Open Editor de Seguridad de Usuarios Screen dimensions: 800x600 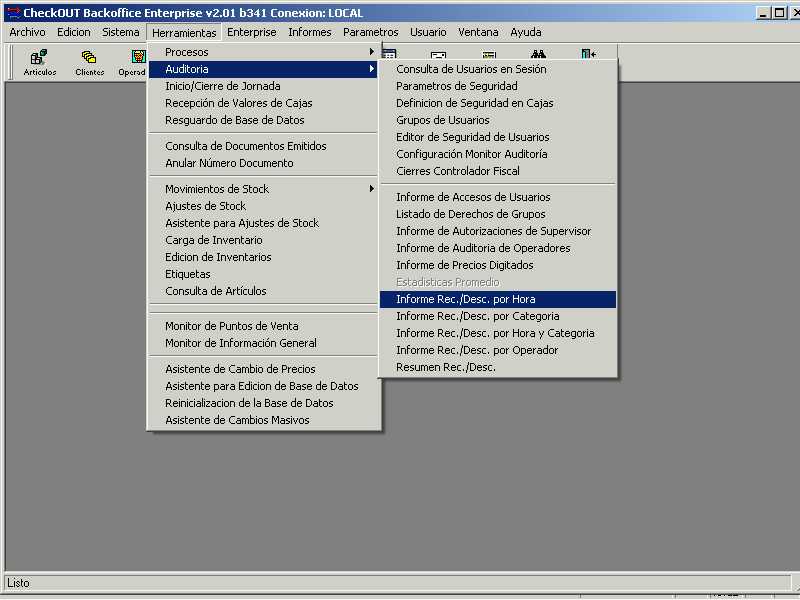[498, 137]
